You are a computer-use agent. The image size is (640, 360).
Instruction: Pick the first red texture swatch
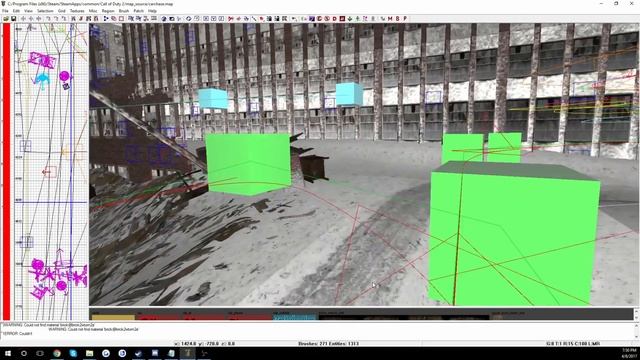(158, 317)
